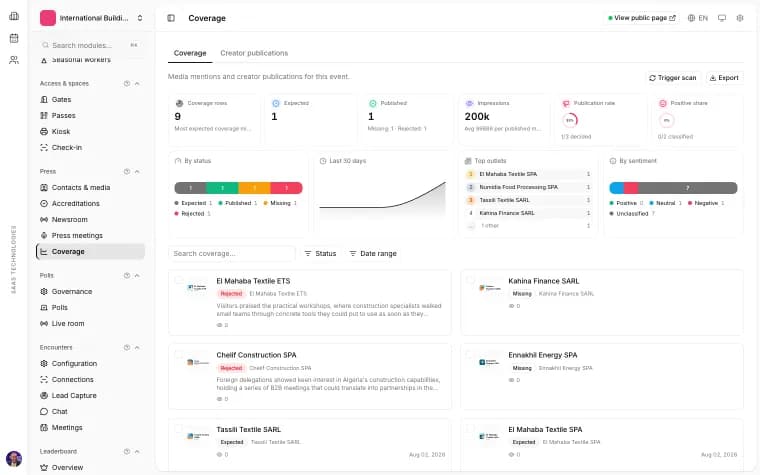Screen dimensions: 760x475
Task: Tick the Chelif Construction SPA checkbox
Action: click(179, 354)
